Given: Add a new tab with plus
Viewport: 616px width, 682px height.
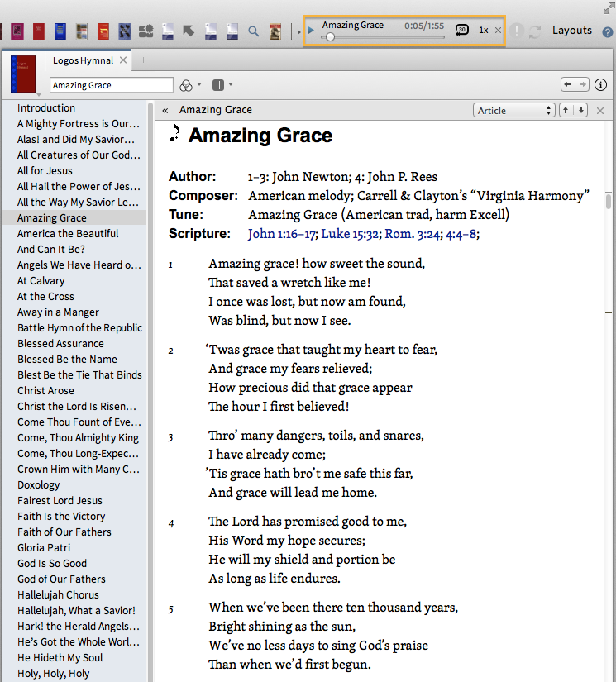Looking at the screenshot, I should tap(143, 60).
